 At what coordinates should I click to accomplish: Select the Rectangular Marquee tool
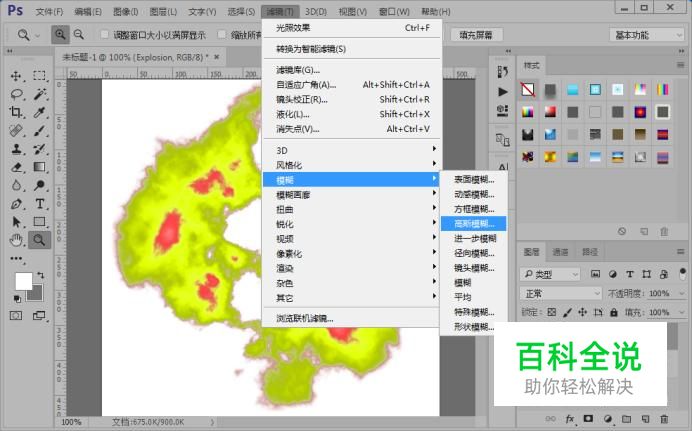(x=39, y=75)
